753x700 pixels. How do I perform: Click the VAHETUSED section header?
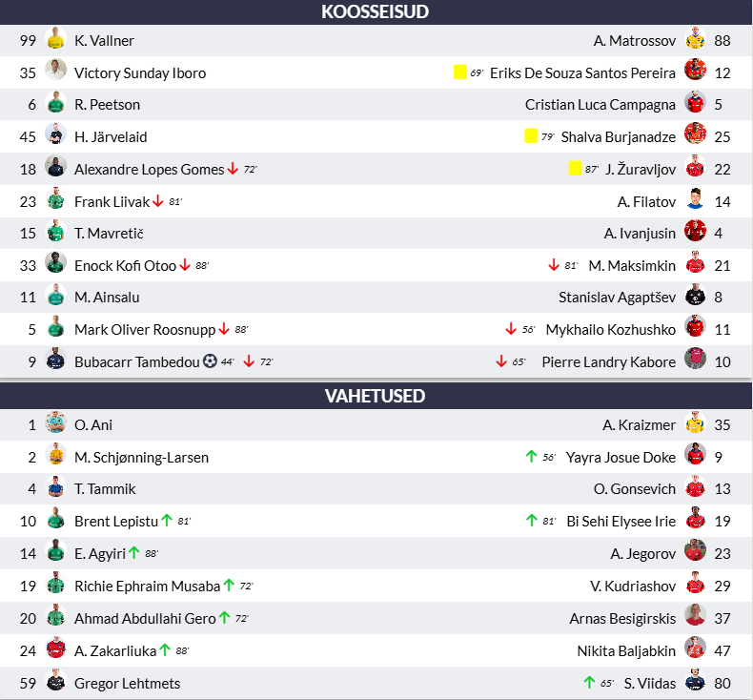[x=376, y=396]
